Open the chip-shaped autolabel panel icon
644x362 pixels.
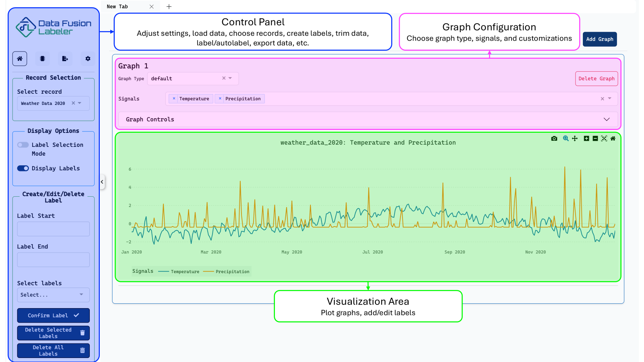tap(42, 59)
